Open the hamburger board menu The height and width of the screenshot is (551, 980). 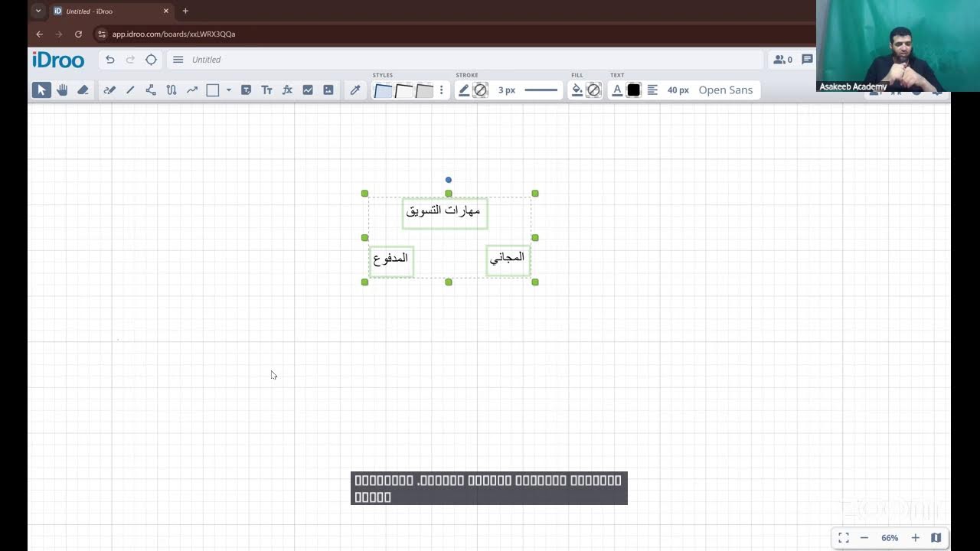pyautogui.click(x=178, y=60)
